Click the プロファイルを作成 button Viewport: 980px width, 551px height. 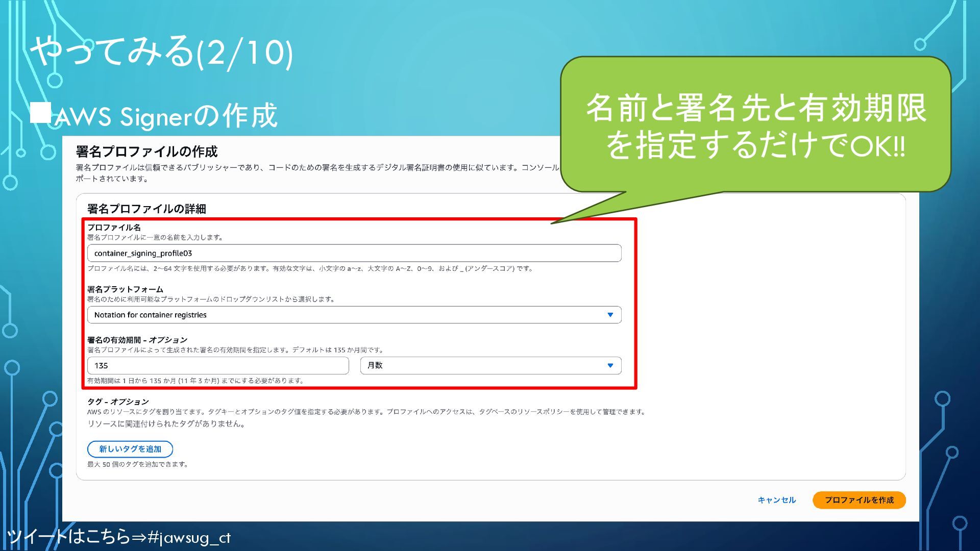click(859, 500)
